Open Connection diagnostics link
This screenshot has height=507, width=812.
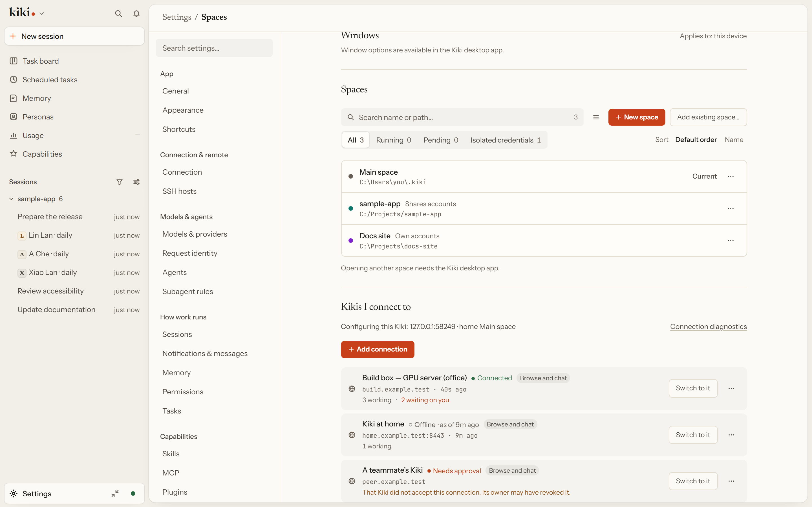(x=708, y=326)
